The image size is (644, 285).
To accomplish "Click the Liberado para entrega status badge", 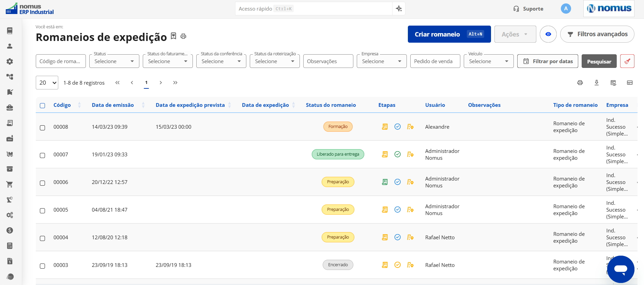I will 338,154.
